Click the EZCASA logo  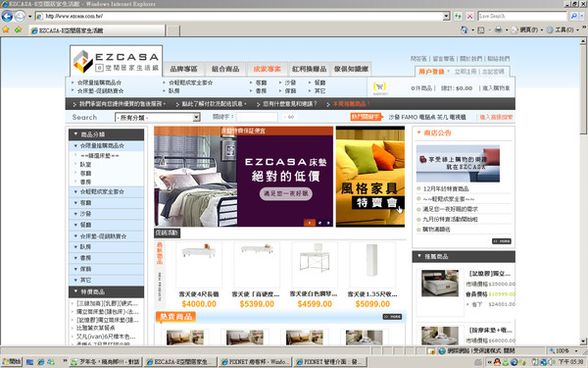pyautogui.click(x=117, y=61)
